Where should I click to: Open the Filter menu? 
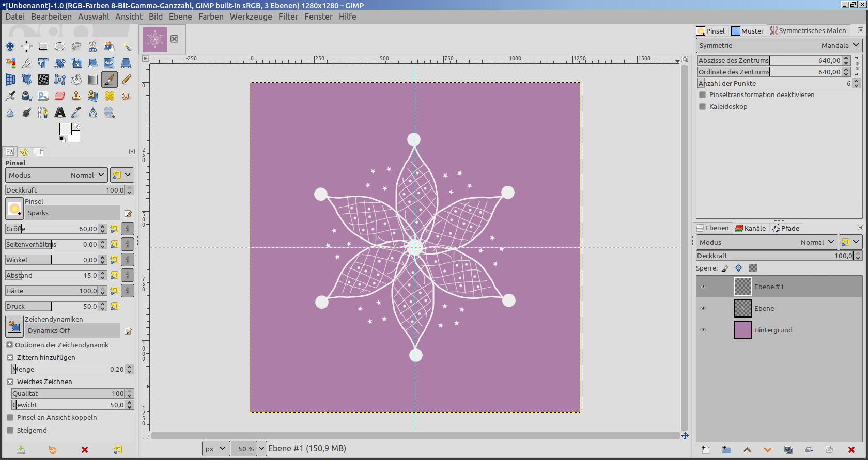288,17
